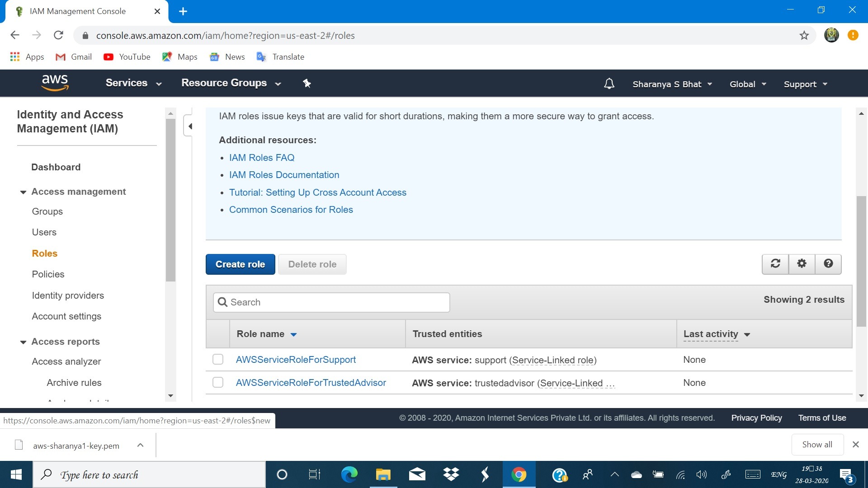The height and width of the screenshot is (488, 868).
Task: Open Dropbox from taskbar
Action: [x=451, y=474]
